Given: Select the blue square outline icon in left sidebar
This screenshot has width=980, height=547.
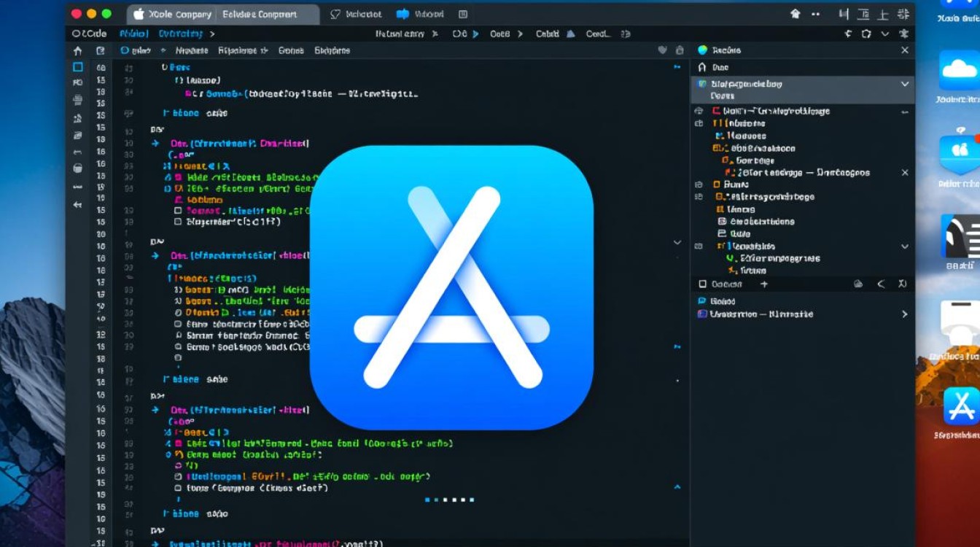Looking at the screenshot, I should [78, 66].
